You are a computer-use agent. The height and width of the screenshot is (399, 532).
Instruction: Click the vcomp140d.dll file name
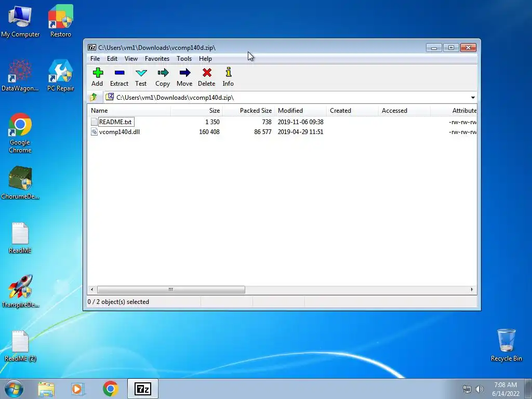pyautogui.click(x=119, y=131)
